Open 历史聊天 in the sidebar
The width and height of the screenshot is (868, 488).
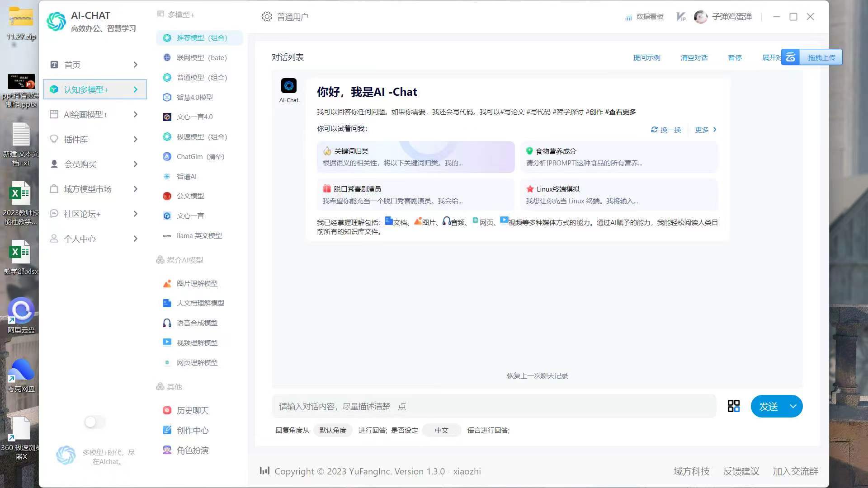click(x=192, y=410)
